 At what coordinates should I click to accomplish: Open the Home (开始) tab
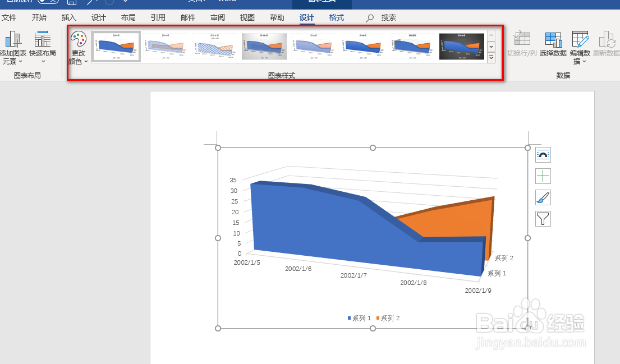coord(39,18)
